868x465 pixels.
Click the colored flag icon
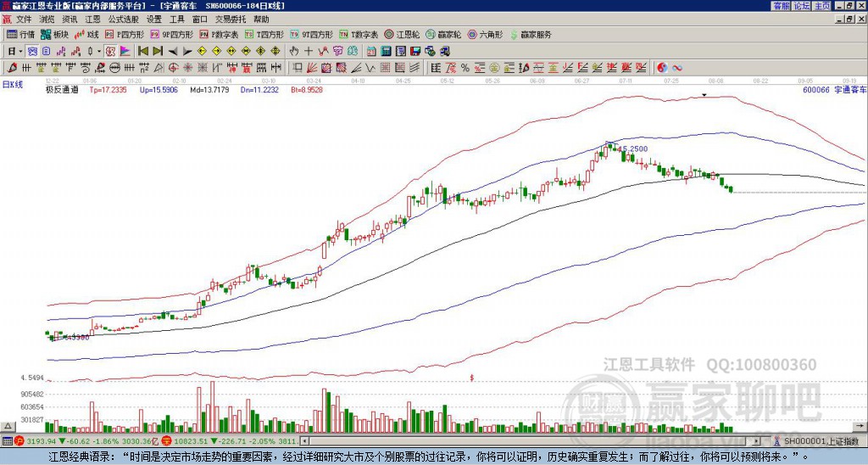125,51
